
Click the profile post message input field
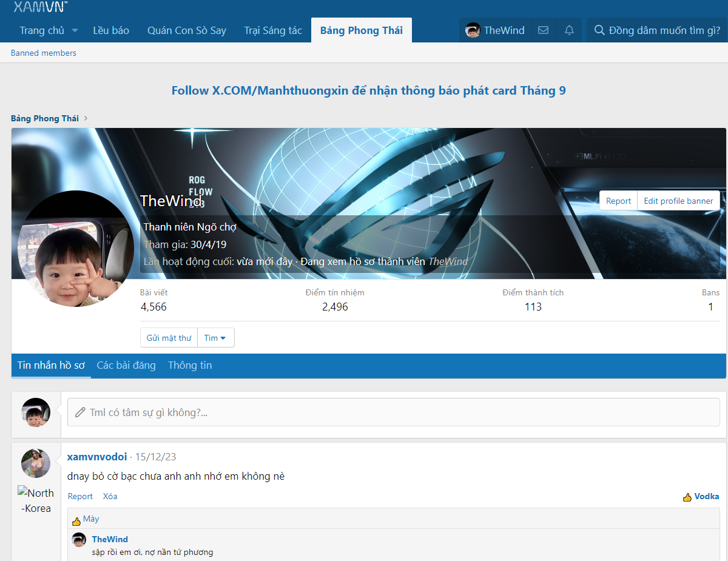click(393, 412)
